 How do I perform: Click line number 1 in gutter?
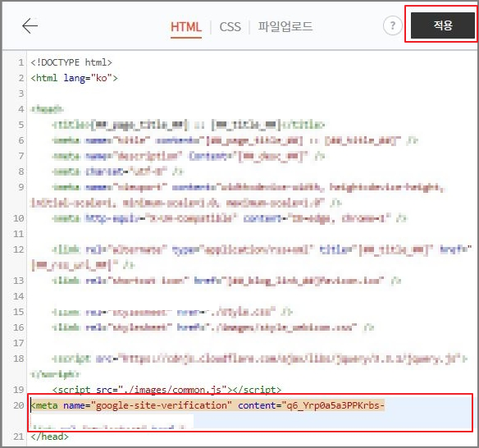pos(21,62)
